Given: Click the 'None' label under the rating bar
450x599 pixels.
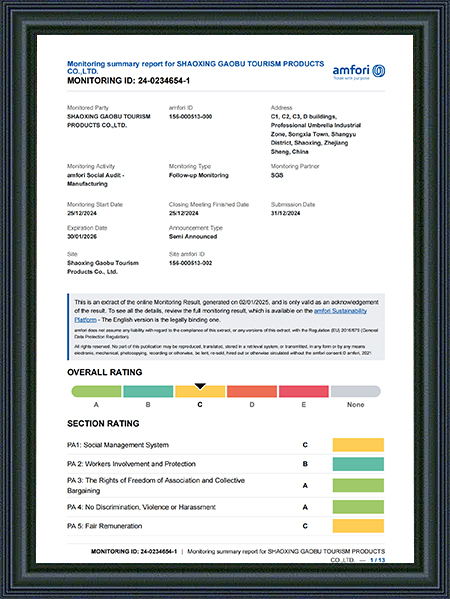Looking at the screenshot, I should 356,405.
